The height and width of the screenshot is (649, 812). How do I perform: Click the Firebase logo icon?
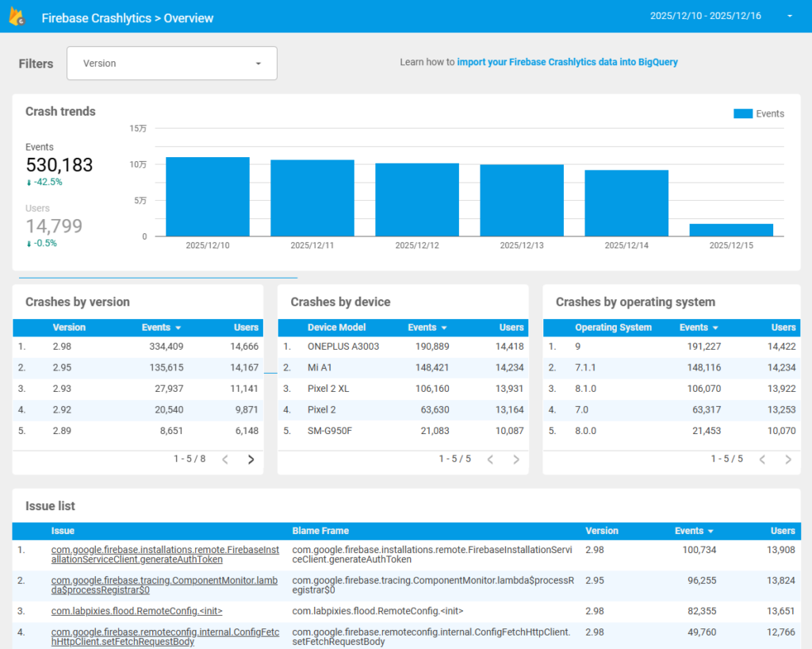coord(17,17)
